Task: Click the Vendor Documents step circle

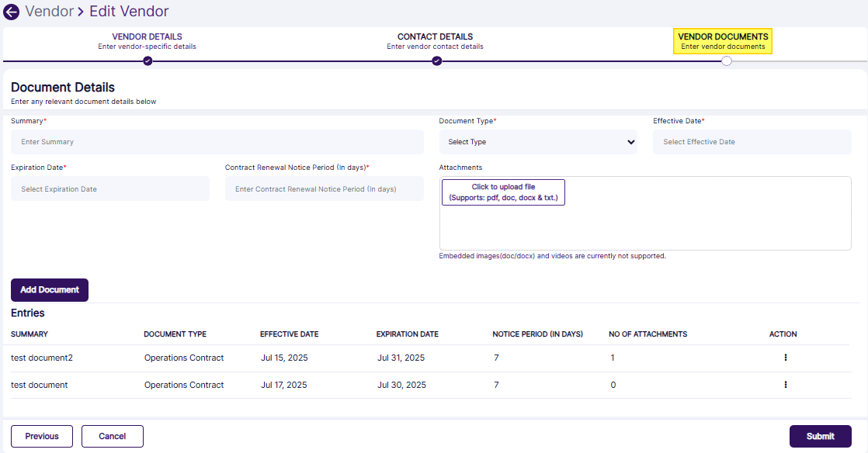Action: (x=726, y=61)
